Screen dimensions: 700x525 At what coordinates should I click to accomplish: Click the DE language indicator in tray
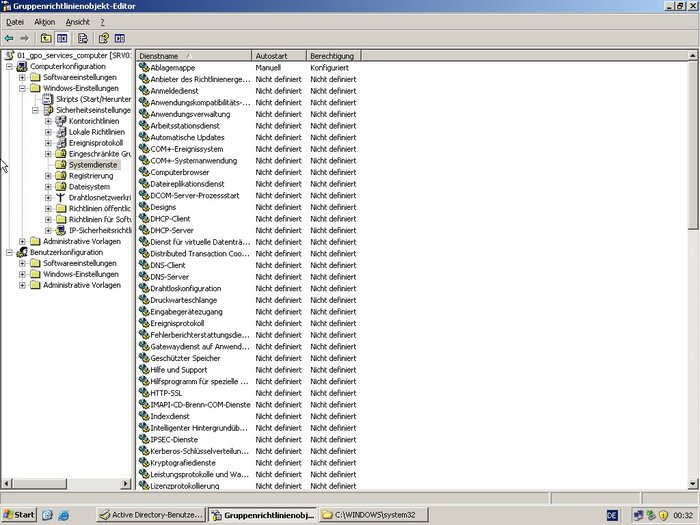(612, 515)
